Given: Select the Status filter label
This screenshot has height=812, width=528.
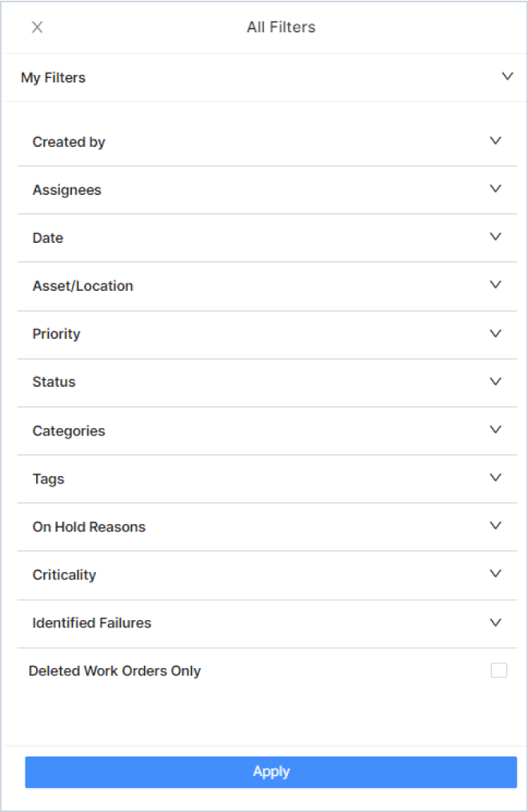Looking at the screenshot, I should (54, 382).
